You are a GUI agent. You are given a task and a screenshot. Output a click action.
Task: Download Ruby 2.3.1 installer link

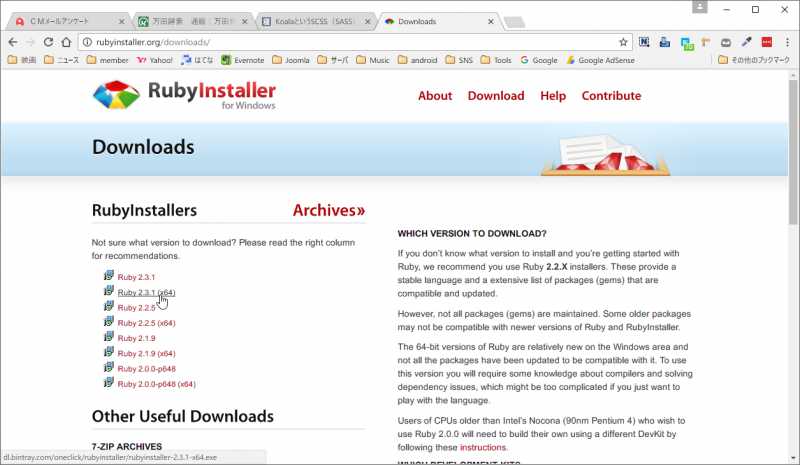pyautogui.click(x=136, y=277)
